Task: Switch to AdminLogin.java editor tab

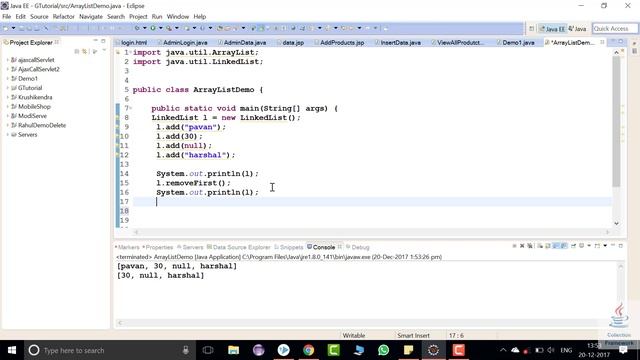Action: pos(184,42)
